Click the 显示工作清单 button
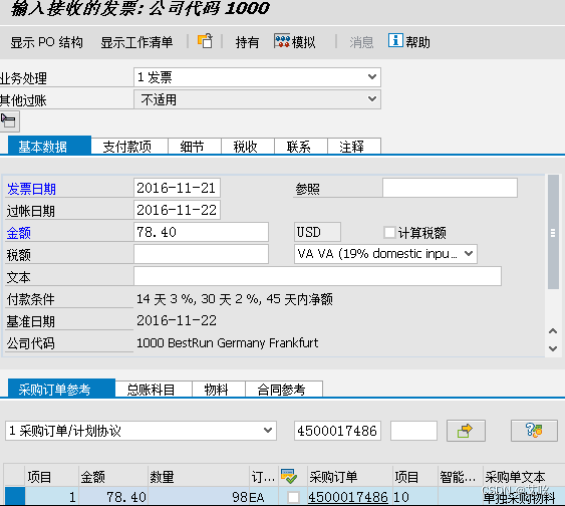 137,42
